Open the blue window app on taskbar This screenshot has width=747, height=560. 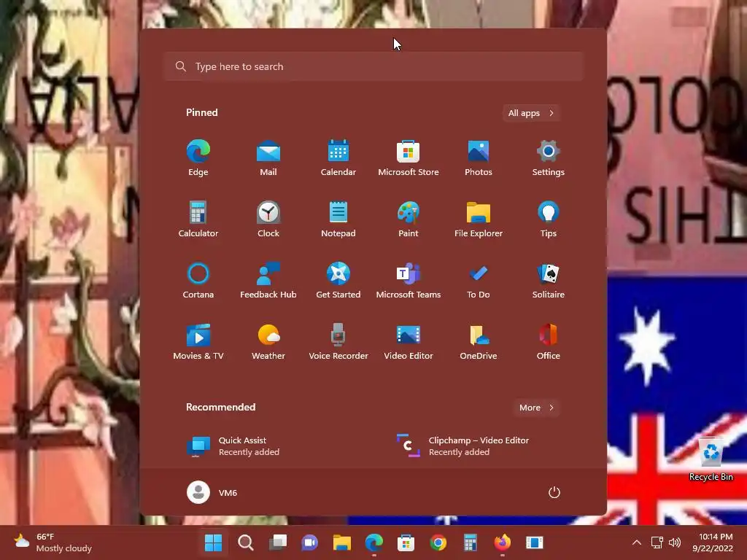535,542
